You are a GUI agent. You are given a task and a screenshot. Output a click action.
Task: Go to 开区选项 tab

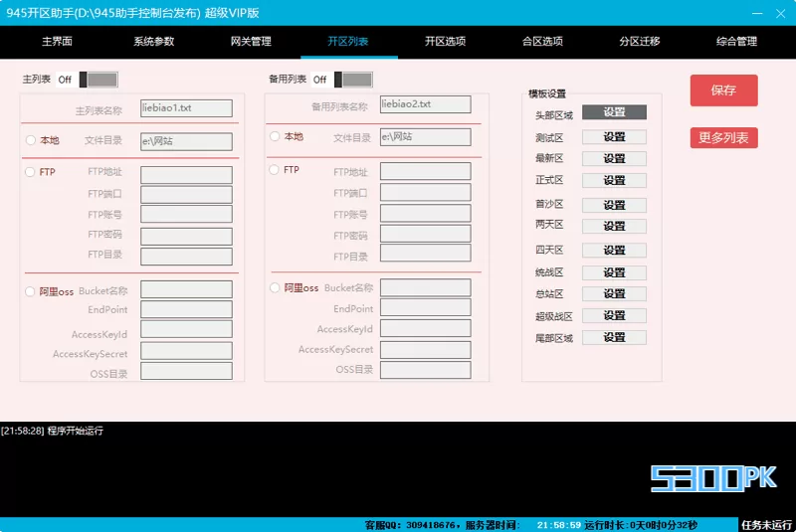445,41
